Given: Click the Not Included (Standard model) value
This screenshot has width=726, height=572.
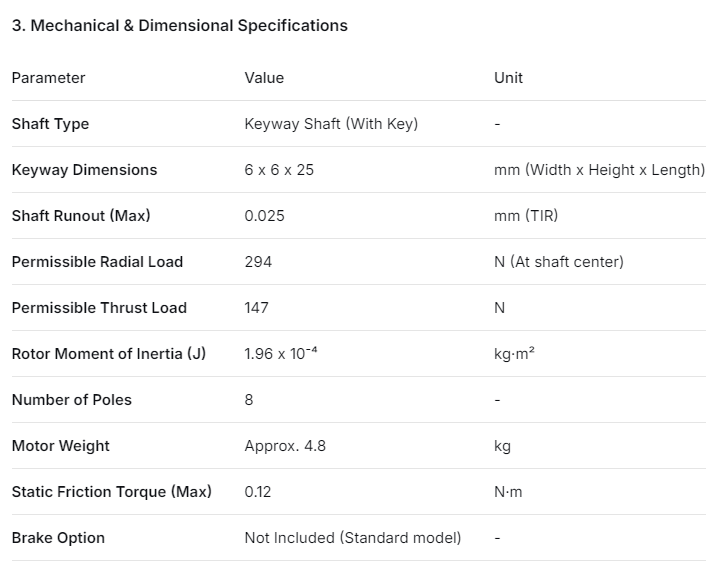Looking at the screenshot, I should 353,538.
